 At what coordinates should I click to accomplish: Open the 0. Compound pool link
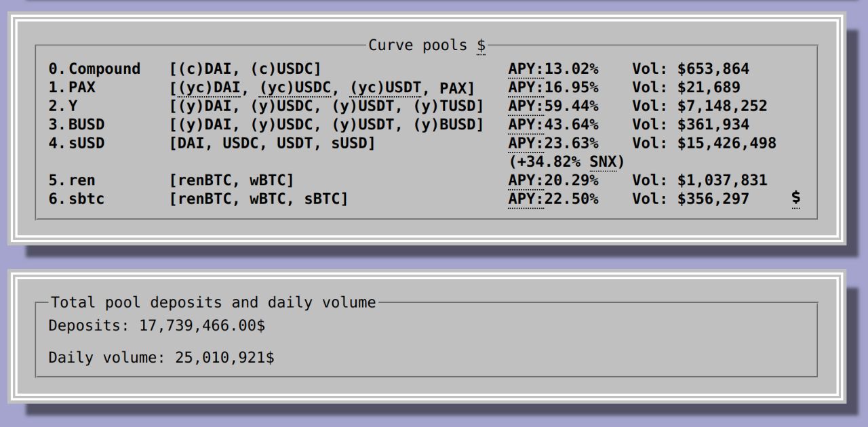point(94,69)
